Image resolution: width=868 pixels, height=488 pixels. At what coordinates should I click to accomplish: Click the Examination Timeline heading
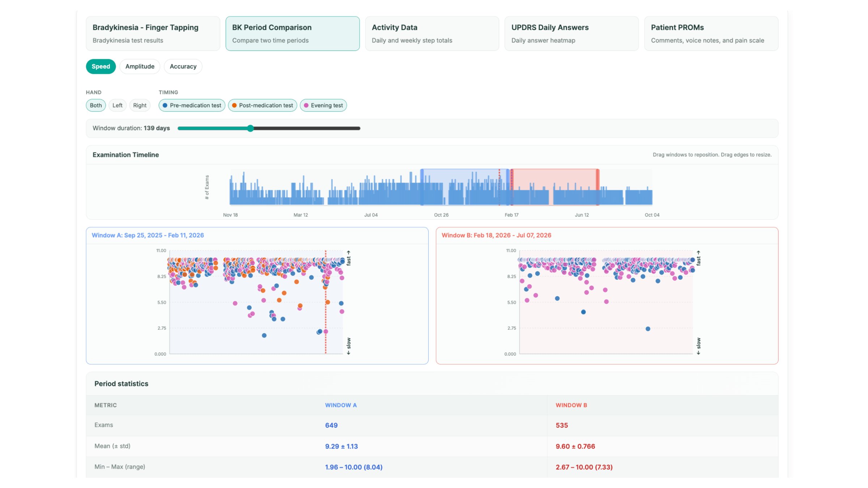pos(125,155)
